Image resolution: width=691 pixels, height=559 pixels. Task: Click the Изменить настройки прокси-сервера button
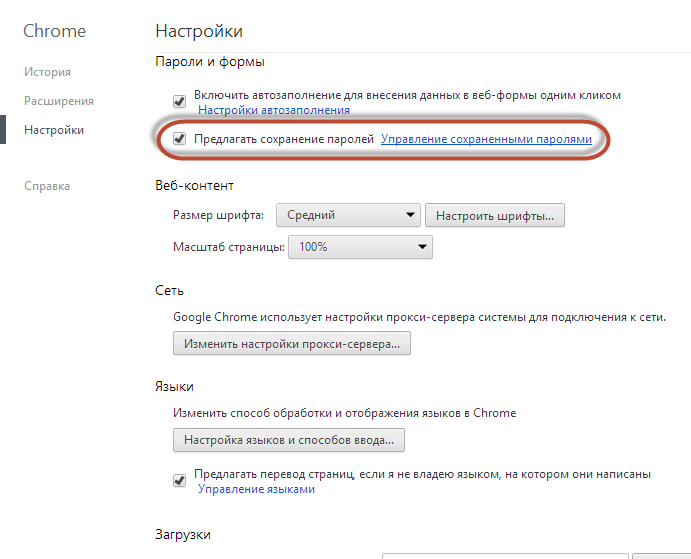point(292,344)
